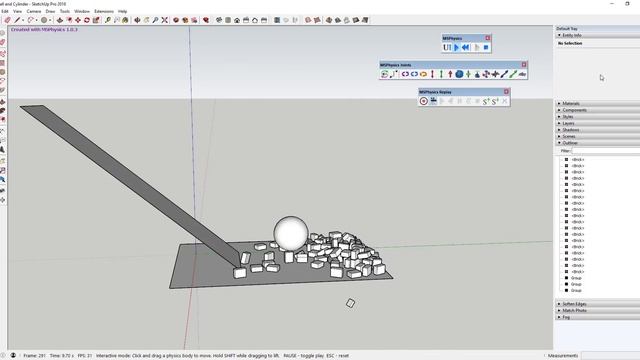This screenshot has height=360, width=640.
Task: Select the green Curvy Slider joint tool
Action: click(513, 74)
